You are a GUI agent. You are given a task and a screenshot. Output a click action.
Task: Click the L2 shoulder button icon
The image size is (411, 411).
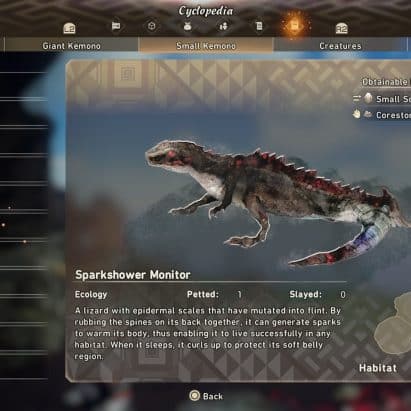coord(69,28)
